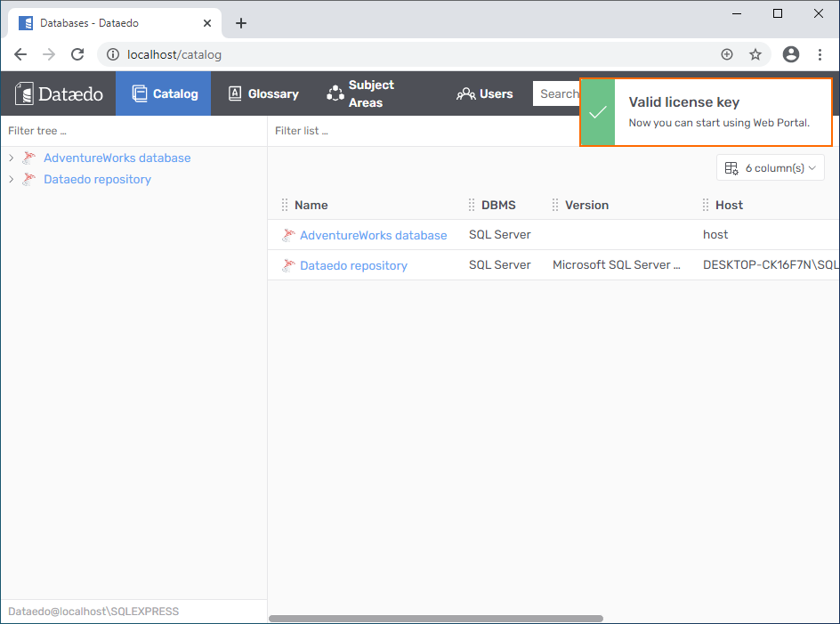Click the browser back arrow
This screenshot has width=840, height=624.
coord(20,54)
